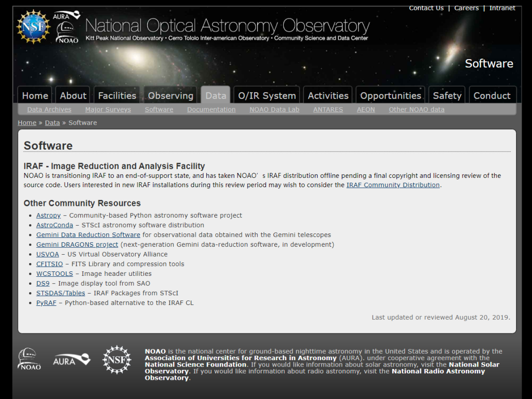Open Data Archives in the submenu
Viewport: 532px width, 399px height.
[x=49, y=109]
